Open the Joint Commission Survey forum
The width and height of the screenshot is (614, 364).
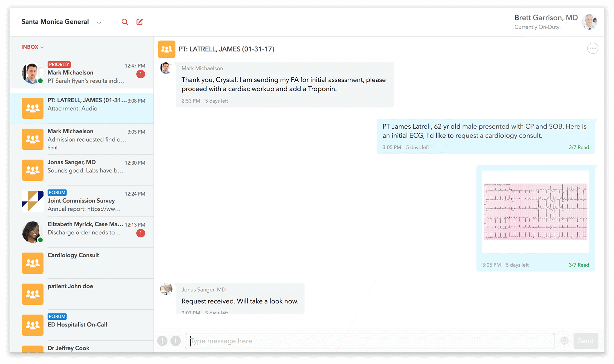click(82, 201)
